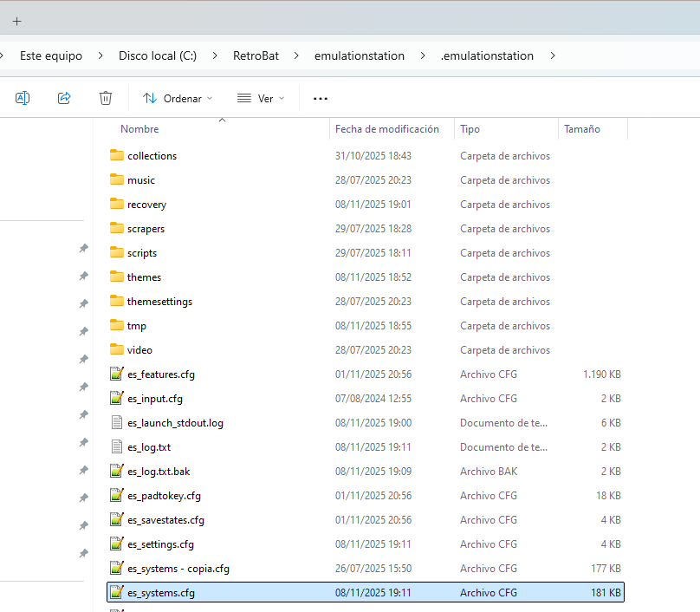Sort by Fecha de modificación column
This screenshot has width=700, height=612.
click(x=387, y=129)
